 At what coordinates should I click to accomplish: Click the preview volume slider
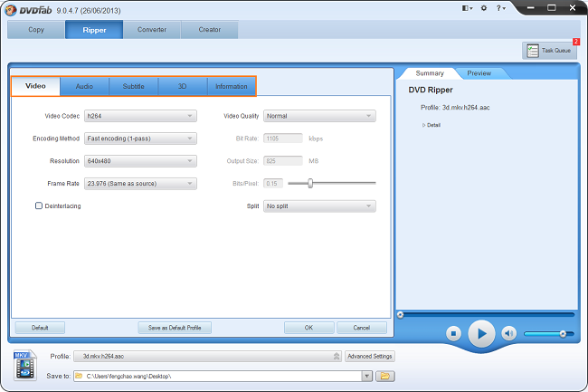tap(549, 333)
